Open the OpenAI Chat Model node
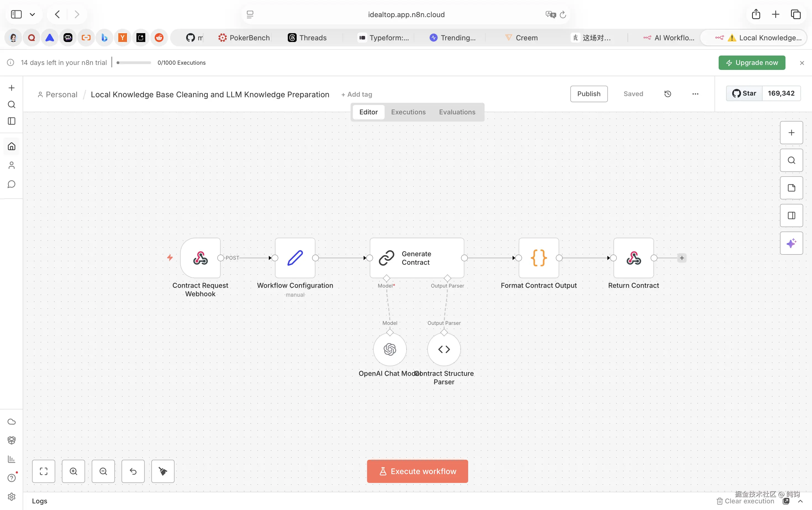Image resolution: width=812 pixels, height=510 pixels. pos(389,349)
